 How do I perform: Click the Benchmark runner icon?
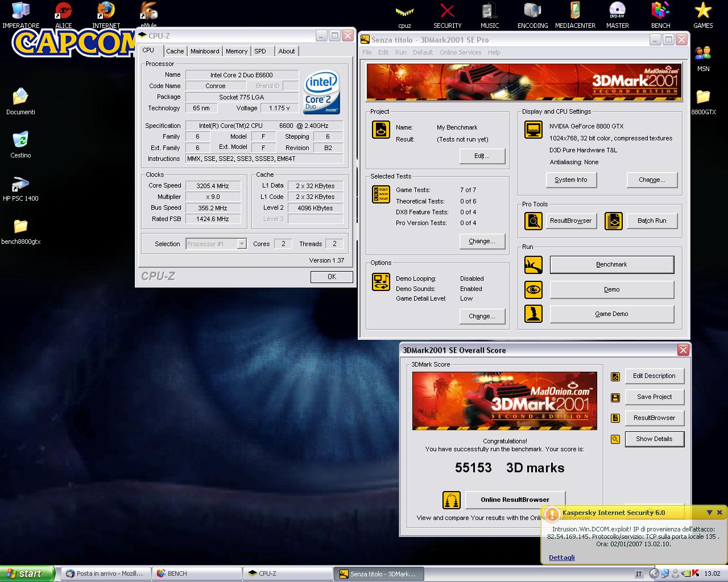tap(533, 264)
